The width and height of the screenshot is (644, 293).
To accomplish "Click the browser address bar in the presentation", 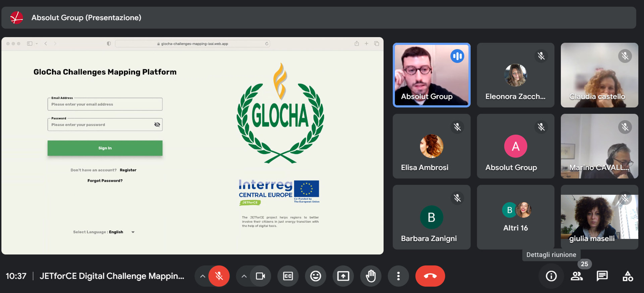I will coord(193,44).
